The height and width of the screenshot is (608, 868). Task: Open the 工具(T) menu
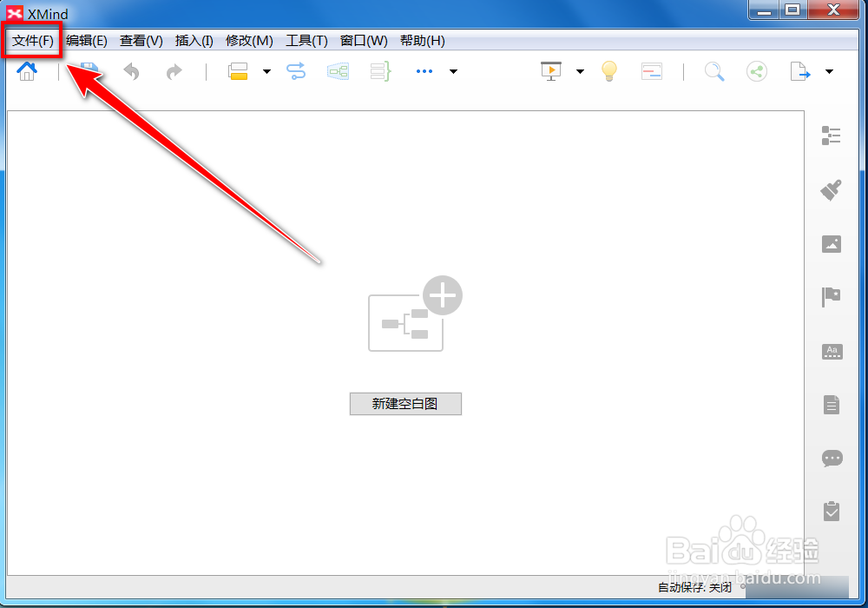pos(306,41)
